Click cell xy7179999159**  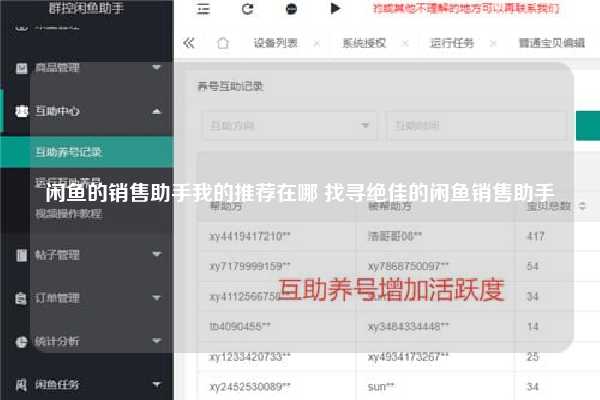[x=250, y=266]
